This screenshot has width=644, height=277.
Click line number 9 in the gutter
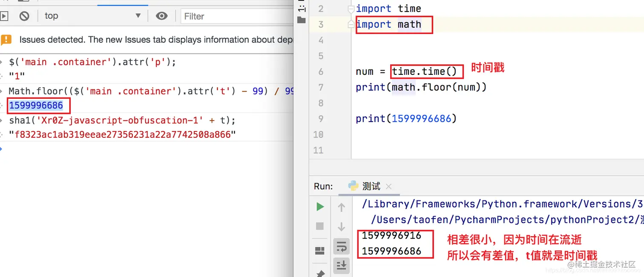click(321, 119)
